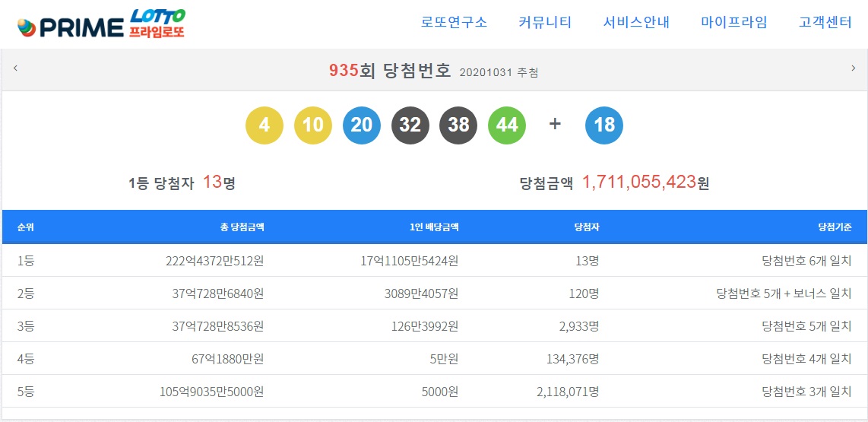Select the 4등 rank cell
This screenshot has width=868, height=422.
point(26,360)
